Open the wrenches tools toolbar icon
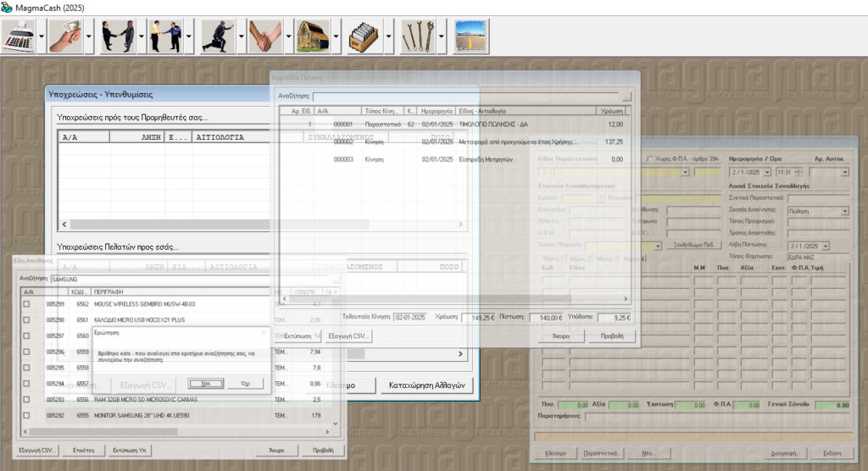 coord(418,36)
